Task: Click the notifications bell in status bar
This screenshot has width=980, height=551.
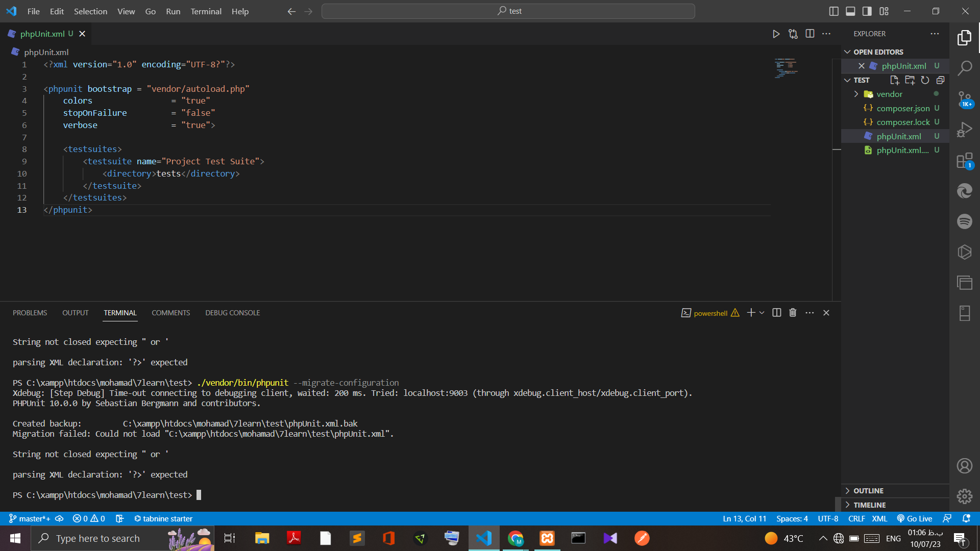Action: 966,518
